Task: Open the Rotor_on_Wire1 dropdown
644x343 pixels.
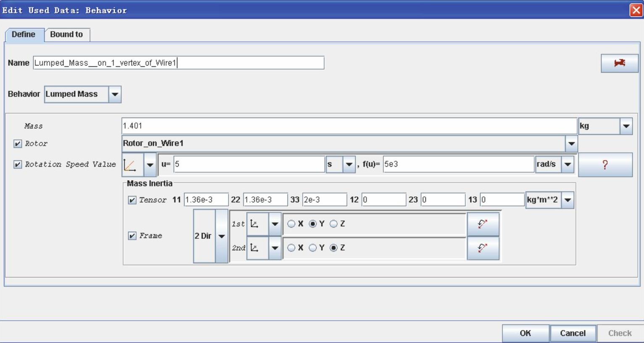Action: (571, 144)
